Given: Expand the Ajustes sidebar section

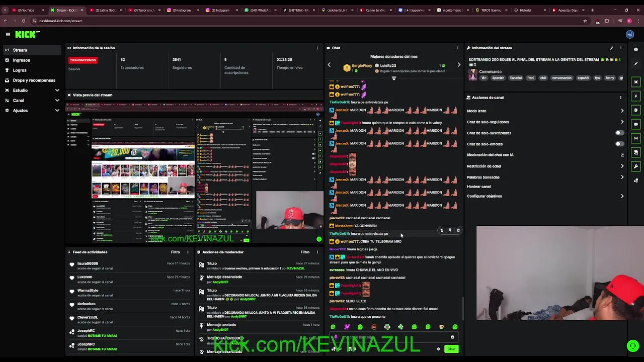Looking at the screenshot, I should pos(57,111).
